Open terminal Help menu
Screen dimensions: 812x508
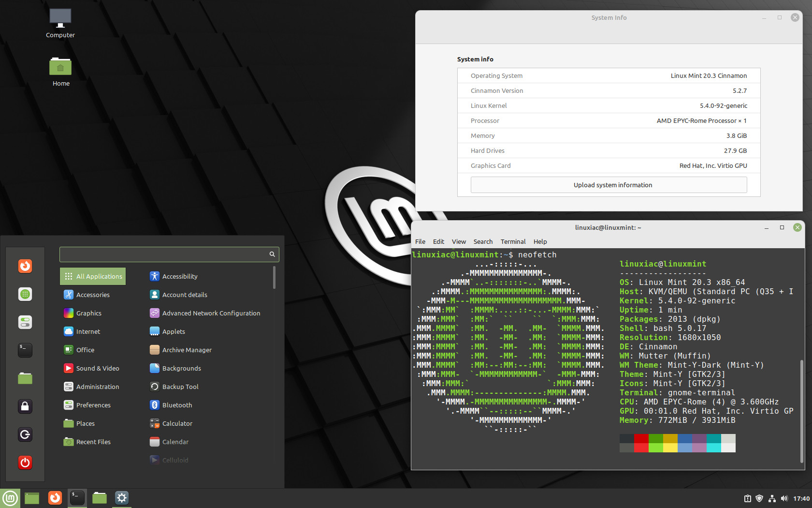(540, 241)
